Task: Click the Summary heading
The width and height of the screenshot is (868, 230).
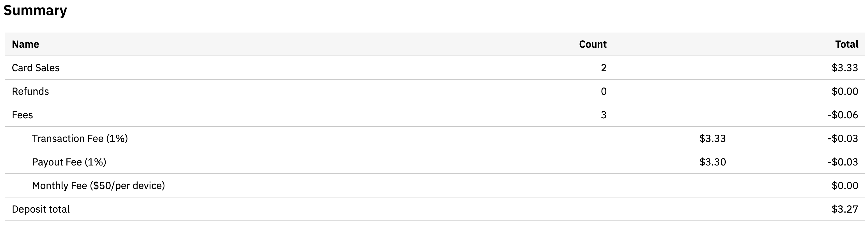Action: [x=35, y=10]
